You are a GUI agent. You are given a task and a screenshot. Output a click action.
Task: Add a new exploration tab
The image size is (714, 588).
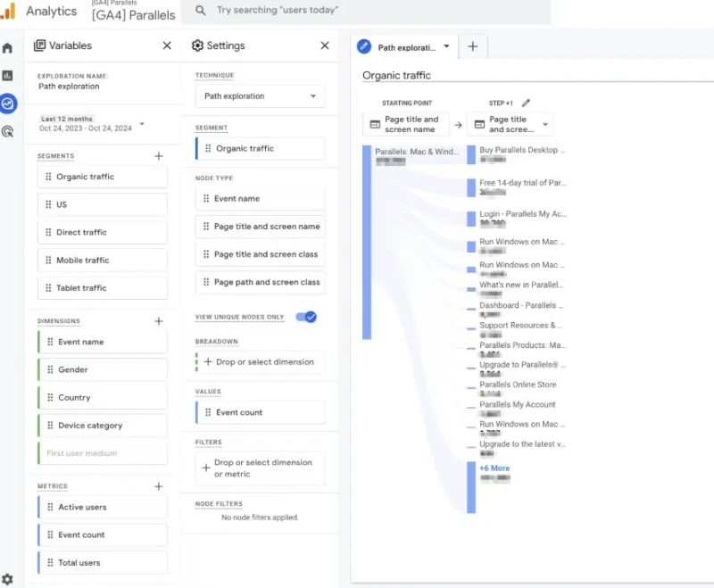coord(473,46)
